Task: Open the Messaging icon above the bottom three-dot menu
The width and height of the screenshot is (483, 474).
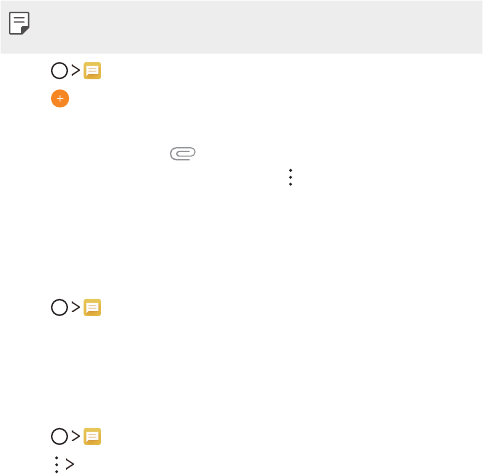Action: tap(92, 436)
